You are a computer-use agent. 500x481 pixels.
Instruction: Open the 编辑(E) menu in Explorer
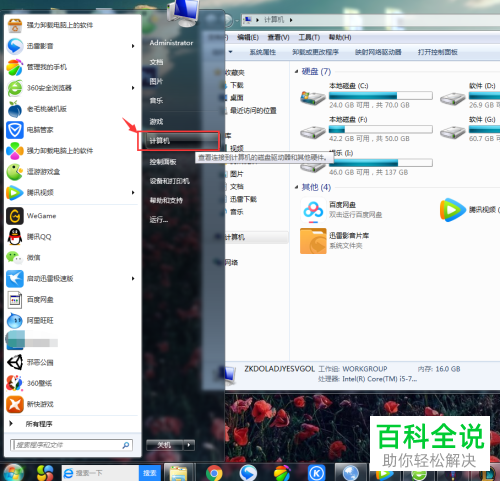pos(248,37)
